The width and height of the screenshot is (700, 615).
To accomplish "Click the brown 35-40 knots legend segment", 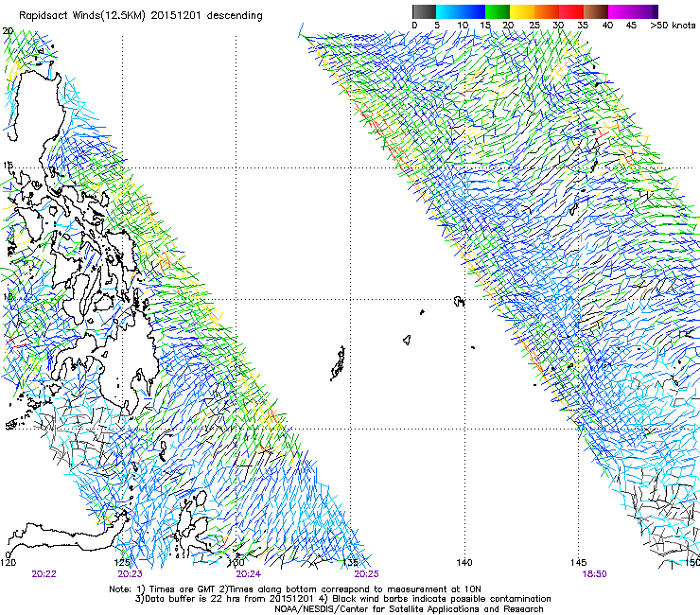I will [x=596, y=11].
